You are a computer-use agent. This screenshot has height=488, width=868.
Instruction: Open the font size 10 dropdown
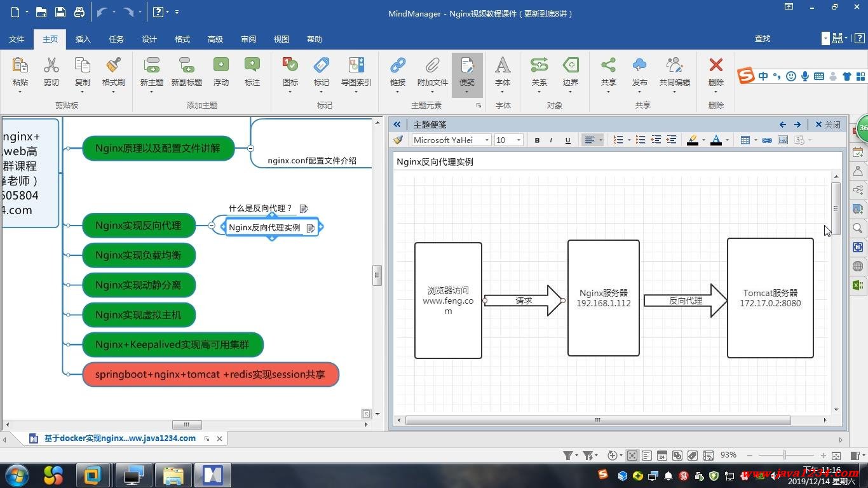[519, 140]
